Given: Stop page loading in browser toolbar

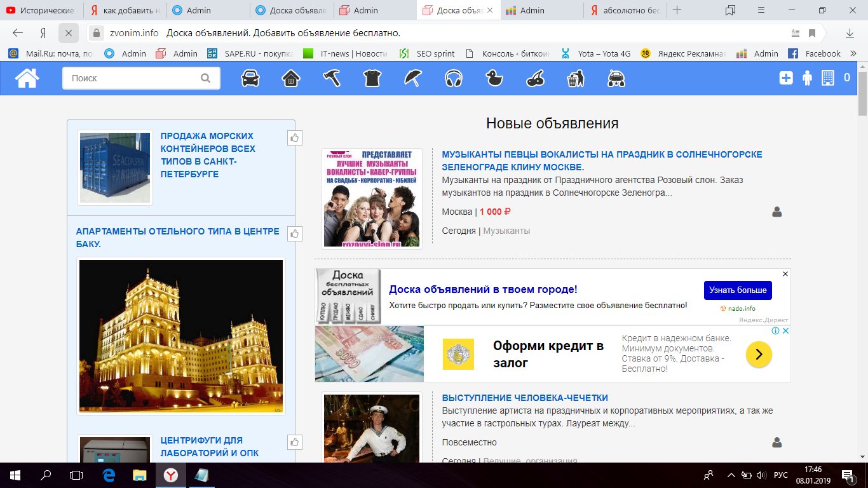Looking at the screenshot, I should click(69, 33).
